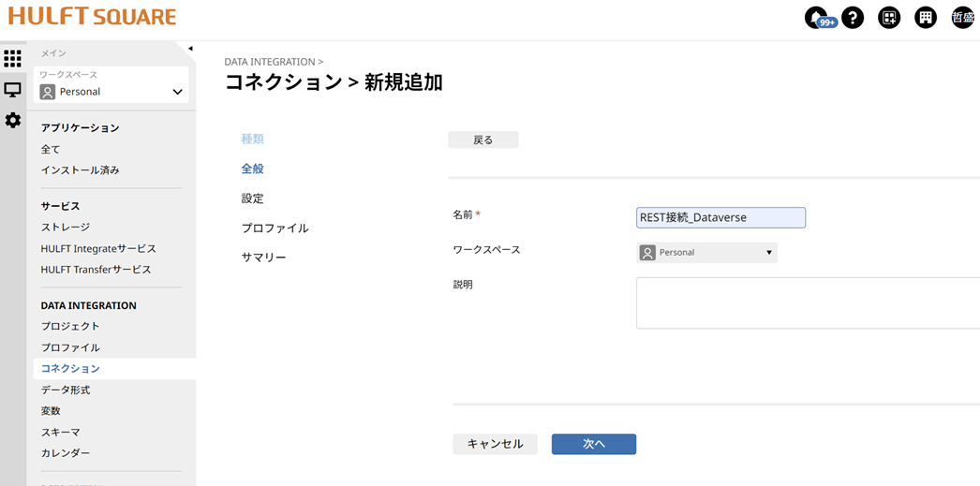Image resolution: width=980 pixels, height=486 pixels.
Task: Click the DATA INTEGRATION breadcrumb link
Action: pyautogui.click(x=270, y=62)
